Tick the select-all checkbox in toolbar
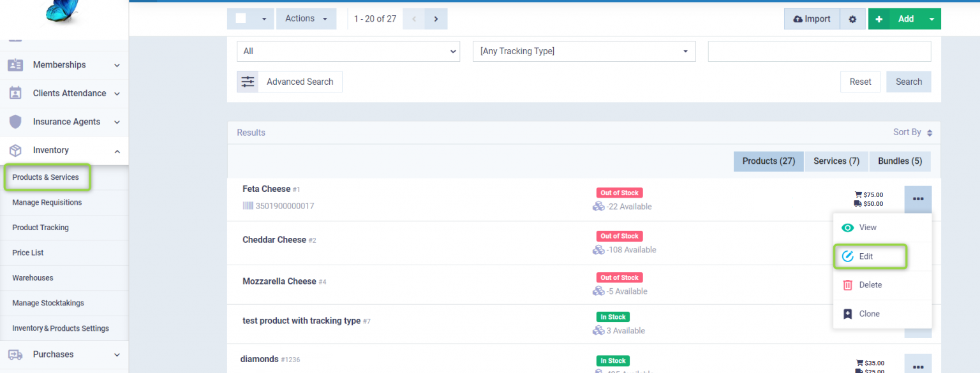Image resolution: width=980 pixels, height=373 pixels. tap(241, 18)
